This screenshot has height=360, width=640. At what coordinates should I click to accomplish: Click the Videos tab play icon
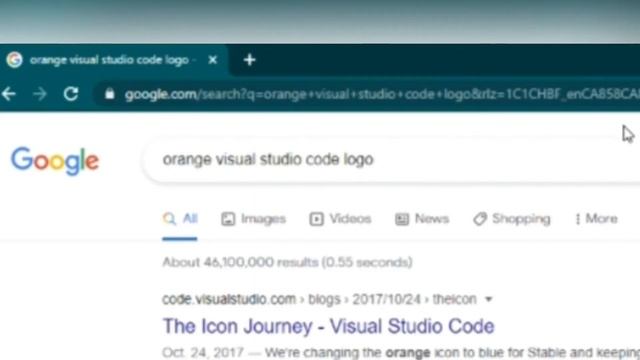click(x=316, y=219)
